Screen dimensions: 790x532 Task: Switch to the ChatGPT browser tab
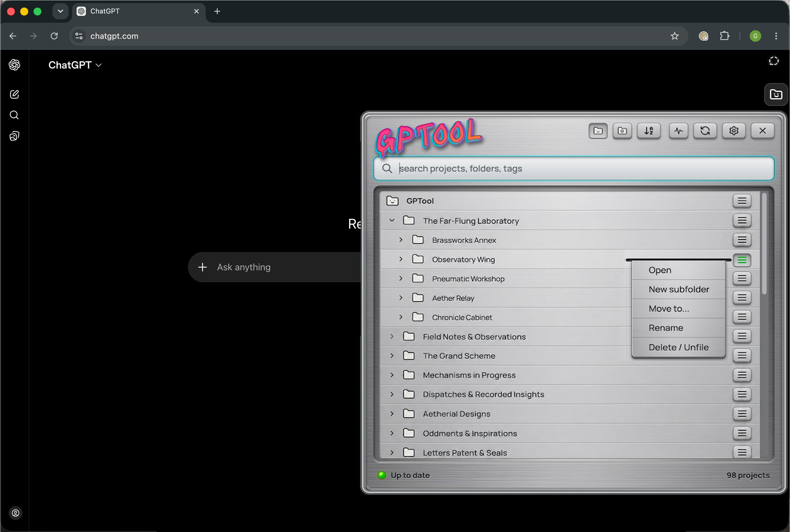pyautogui.click(x=139, y=11)
